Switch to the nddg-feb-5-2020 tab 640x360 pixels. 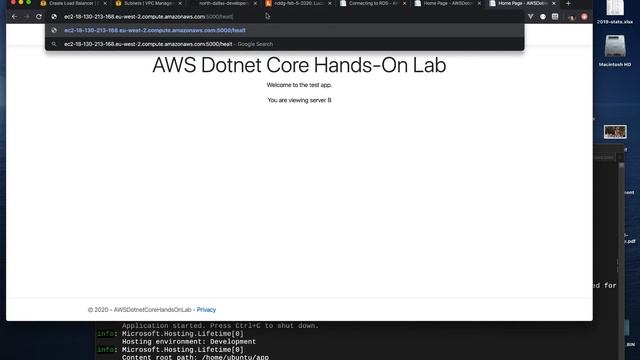tap(298, 3)
